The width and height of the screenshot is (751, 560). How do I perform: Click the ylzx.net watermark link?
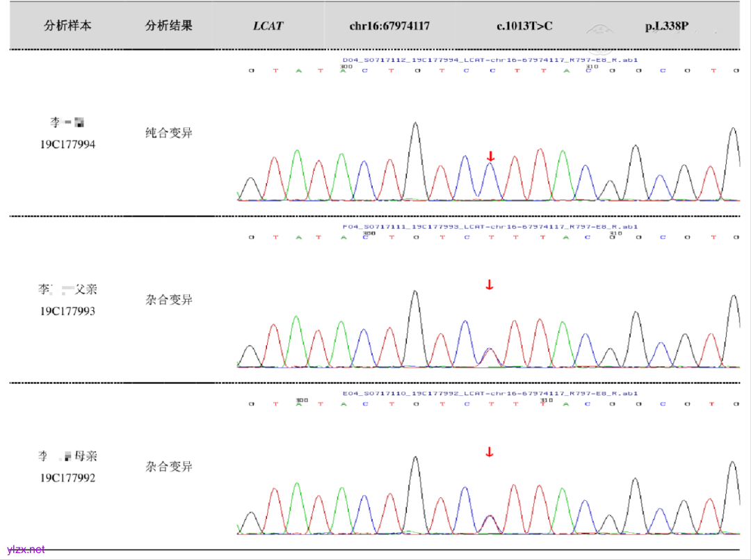[x=25, y=550]
